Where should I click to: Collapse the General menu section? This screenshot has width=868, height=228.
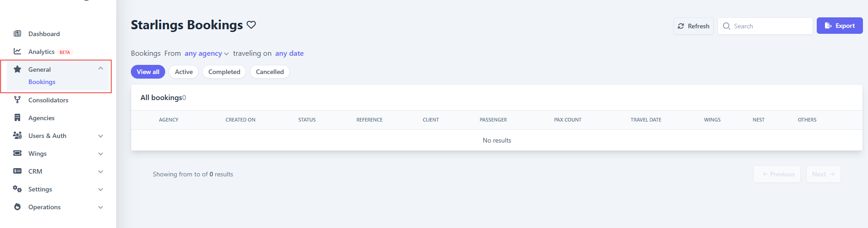[101, 69]
